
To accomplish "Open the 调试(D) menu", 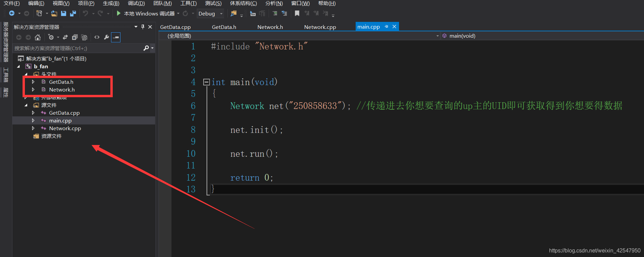I will pyautogui.click(x=136, y=3).
